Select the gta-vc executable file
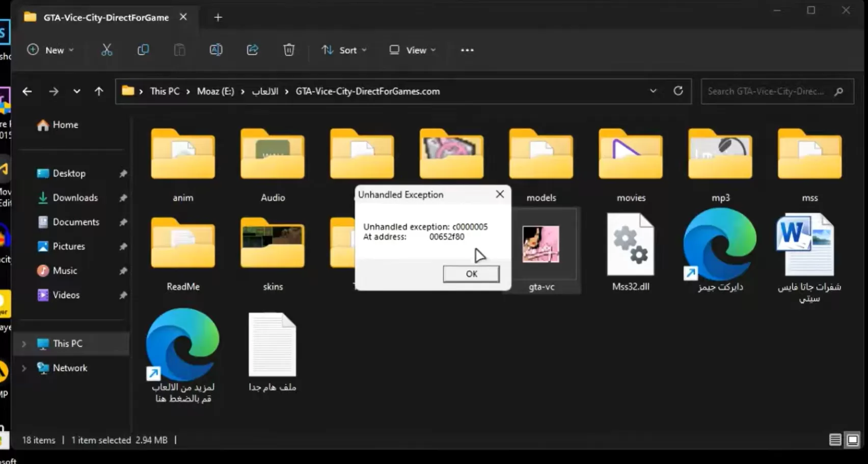868x464 pixels. [541, 251]
